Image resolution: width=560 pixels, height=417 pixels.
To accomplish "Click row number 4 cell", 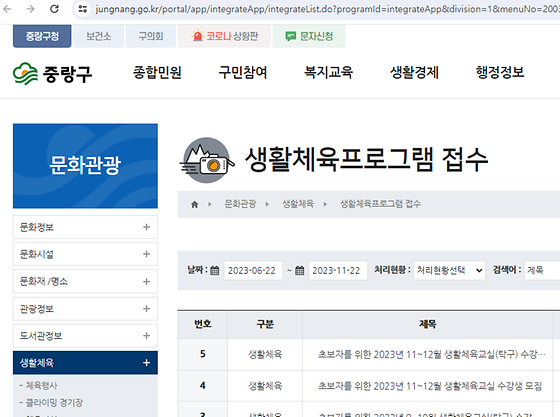I will (x=202, y=386).
